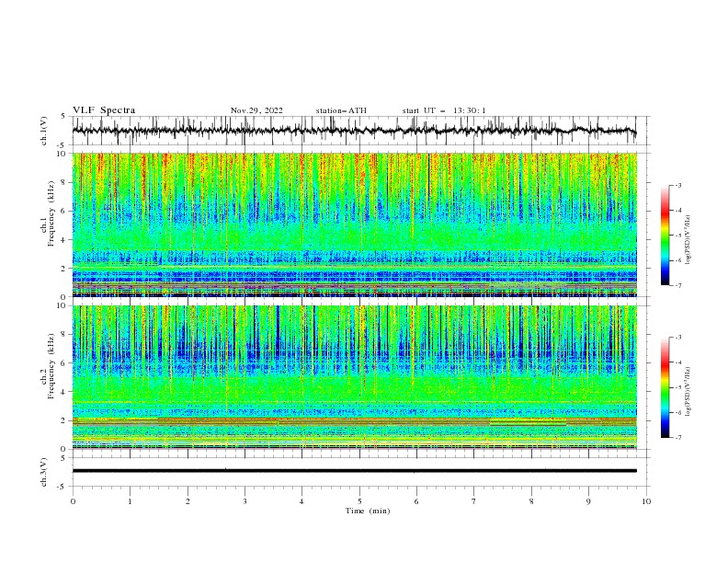This screenshot has width=728, height=563.
Task: Click the time axis tick label '2'
Action: click(188, 501)
